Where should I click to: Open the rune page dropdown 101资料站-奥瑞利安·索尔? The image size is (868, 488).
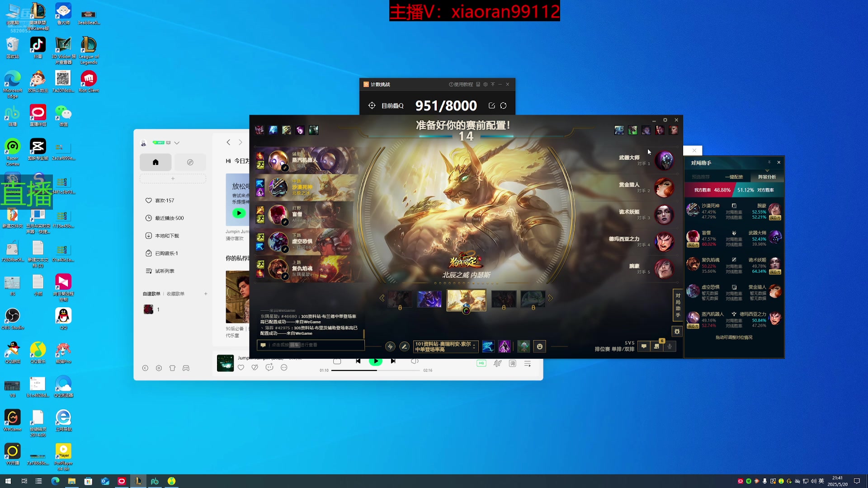[445, 347]
